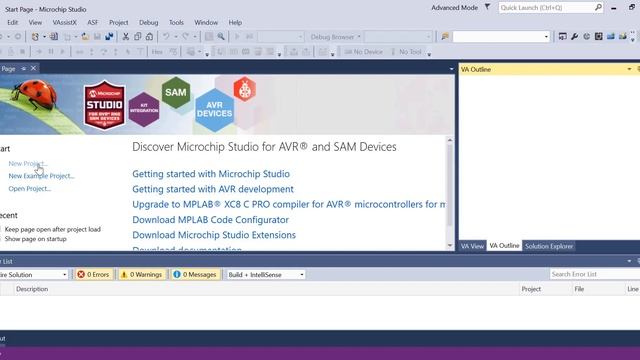
Task: Open Download MPLAB Code Configurator link
Action: (x=211, y=220)
